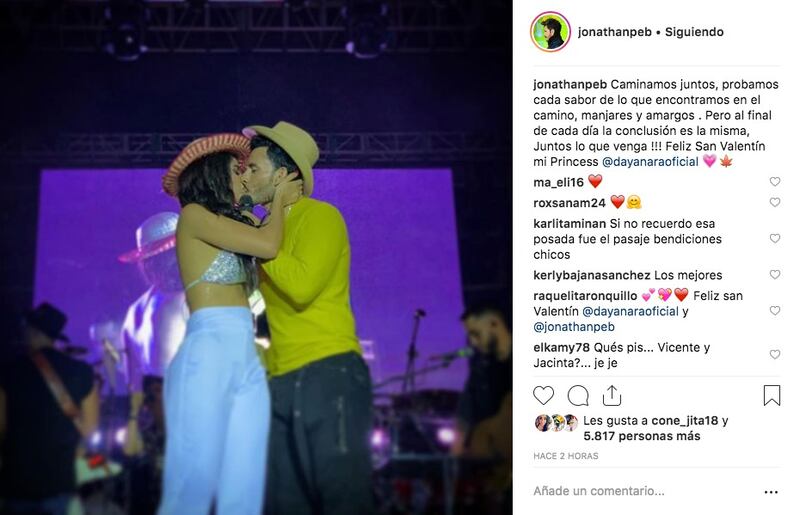Open @dayanaraoficial mention in caption
This screenshot has width=800, height=515.
point(651,162)
